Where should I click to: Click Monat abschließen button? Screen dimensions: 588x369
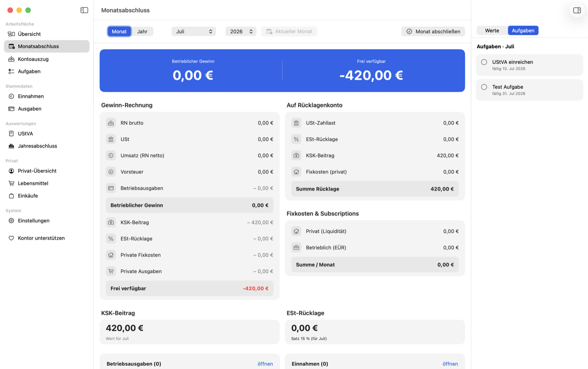(433, 31)
